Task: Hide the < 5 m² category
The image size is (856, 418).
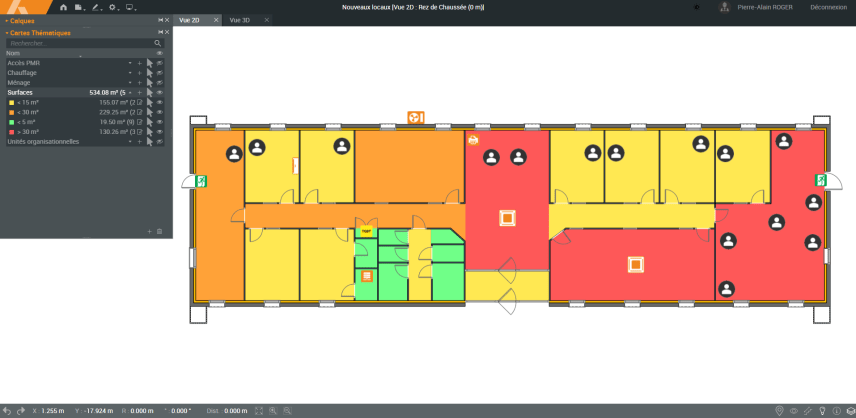Action: point(160,122)
